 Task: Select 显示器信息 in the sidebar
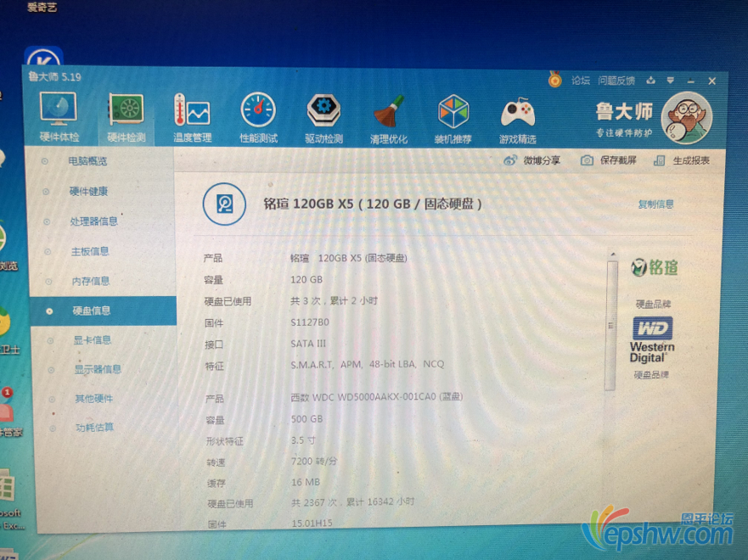coord(98,370)
